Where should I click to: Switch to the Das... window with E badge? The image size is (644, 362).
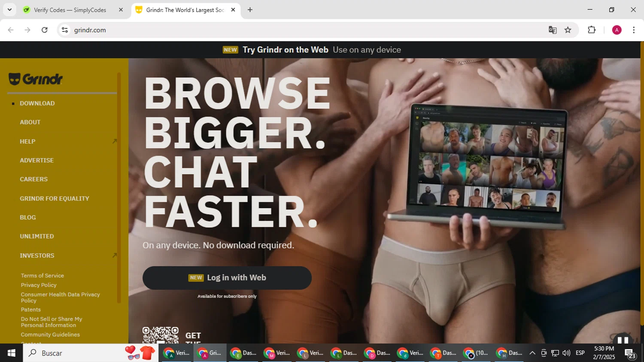pos(243,353)
